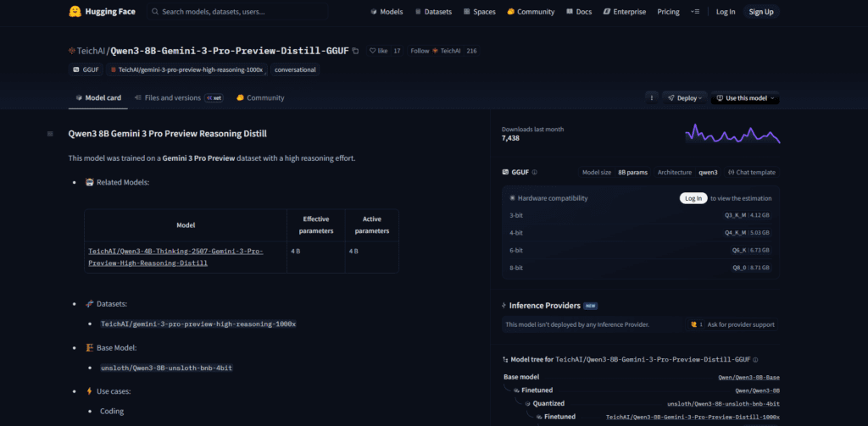Select the conversational tag

pyautogui.click(x=295, y=69)
